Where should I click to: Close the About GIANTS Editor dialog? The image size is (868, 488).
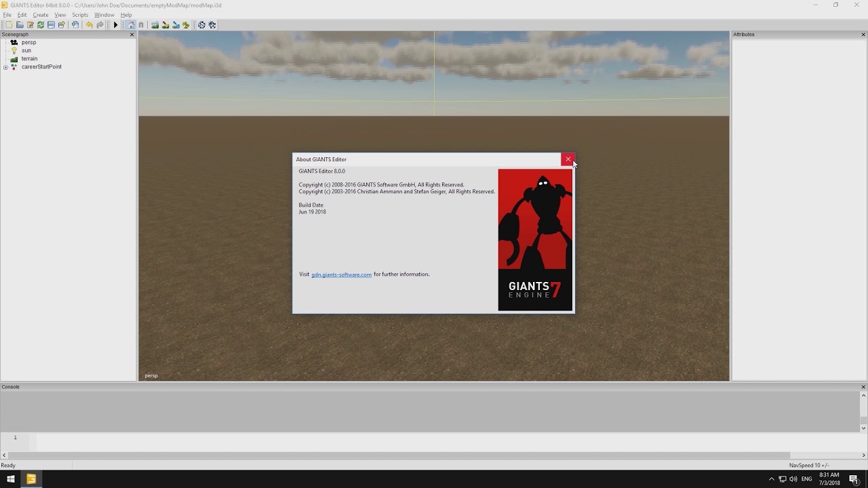click(x=568, y=159)
